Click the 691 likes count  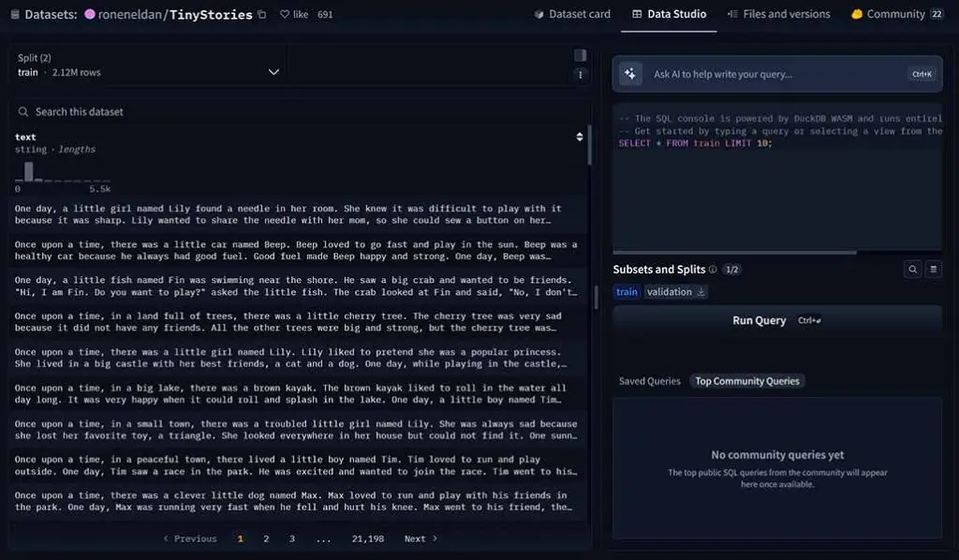pos(325,14)
